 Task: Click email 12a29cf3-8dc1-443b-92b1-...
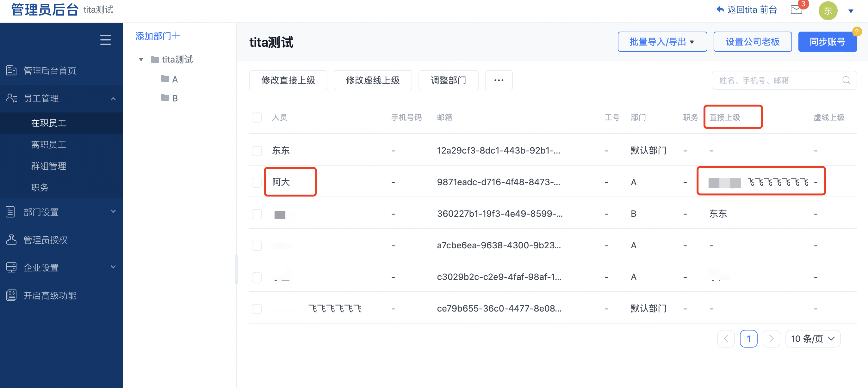498,150
